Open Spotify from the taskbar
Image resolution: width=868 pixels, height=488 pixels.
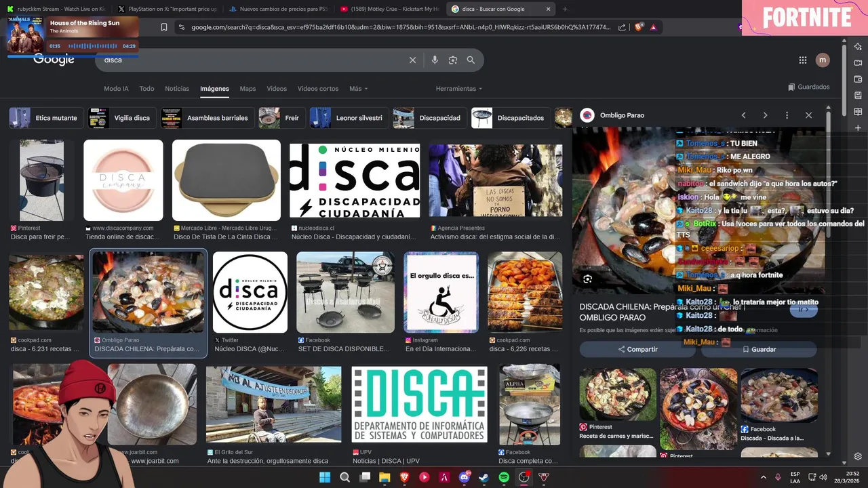(504, 477)
